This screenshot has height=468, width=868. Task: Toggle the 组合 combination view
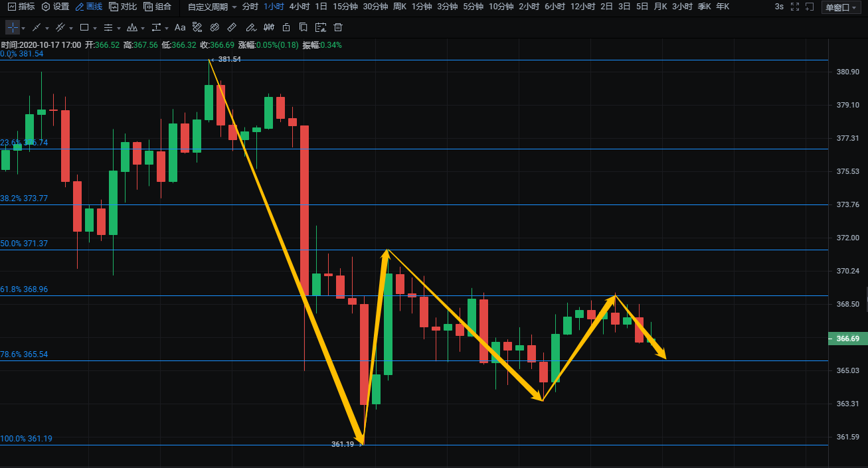click(x=157, y=7)
